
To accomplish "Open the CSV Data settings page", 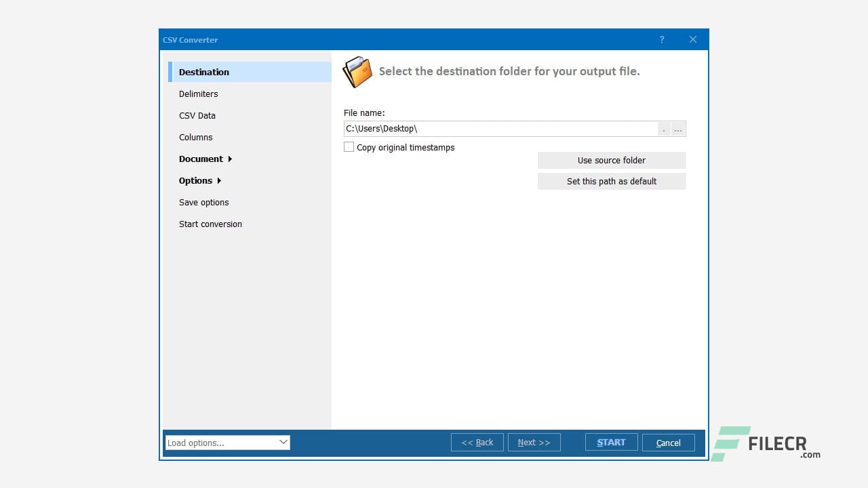I will [x=197, y=115].
